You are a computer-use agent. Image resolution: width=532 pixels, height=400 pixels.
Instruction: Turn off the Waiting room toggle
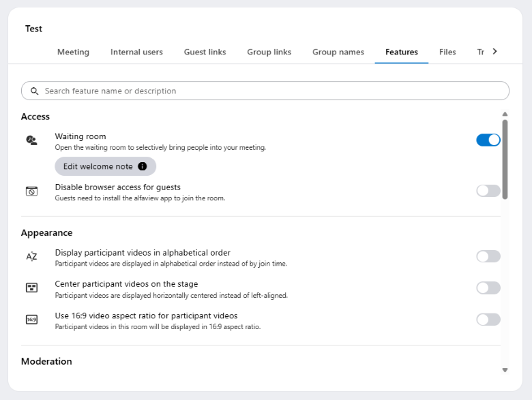tap(488, 140)
